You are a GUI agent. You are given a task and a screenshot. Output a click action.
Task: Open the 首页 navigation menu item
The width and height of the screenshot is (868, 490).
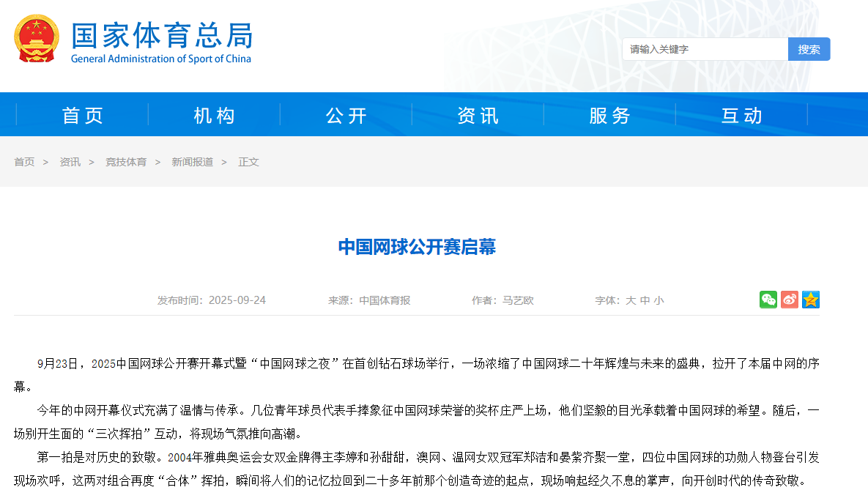[x=83, y=115]
